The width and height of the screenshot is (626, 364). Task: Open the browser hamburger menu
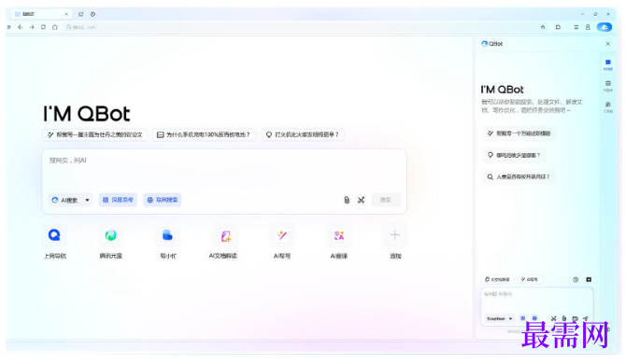coord(576,27)
